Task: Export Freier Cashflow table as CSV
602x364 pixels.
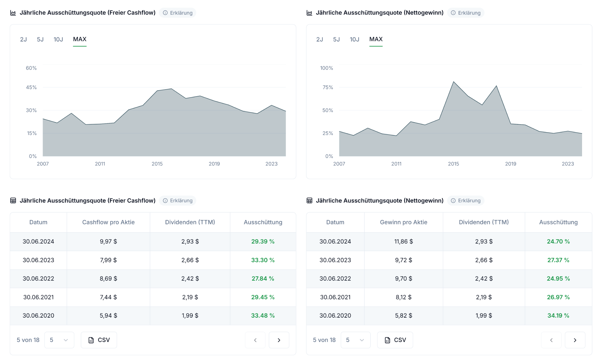Action: pyautogui.click(x=99, y=340)
